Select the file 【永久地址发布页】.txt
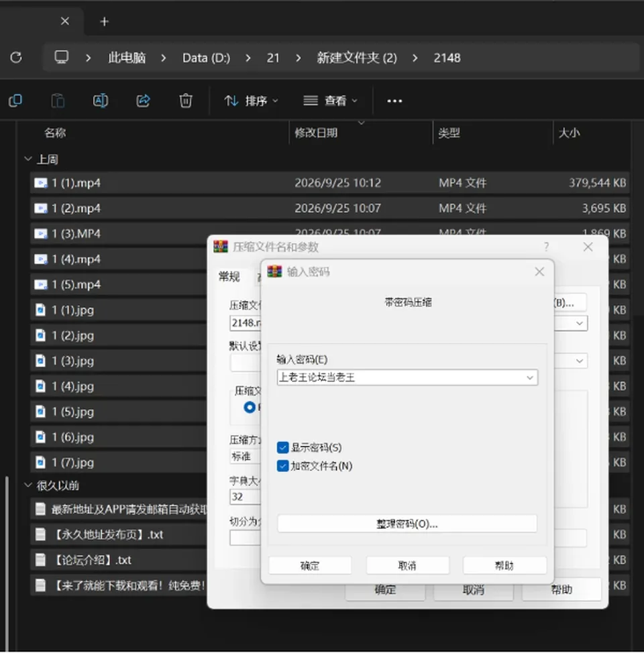644x653 pixels. [x=118, y=534]
